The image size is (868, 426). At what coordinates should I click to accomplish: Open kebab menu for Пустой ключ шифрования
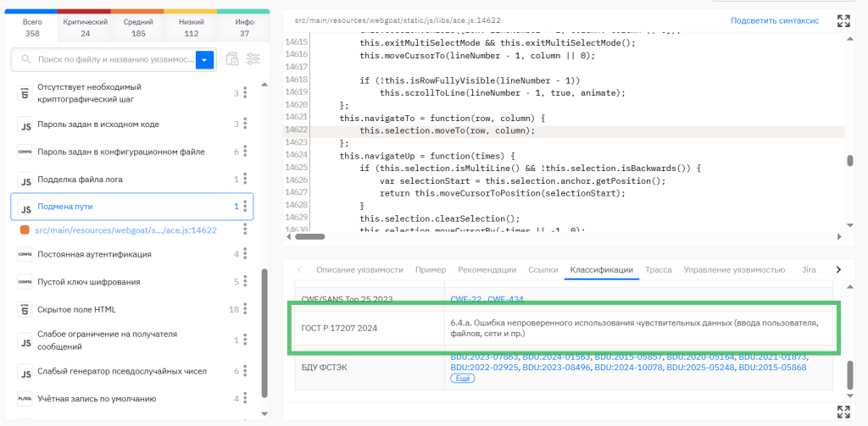pyautogui.click(x=245, y=282)
